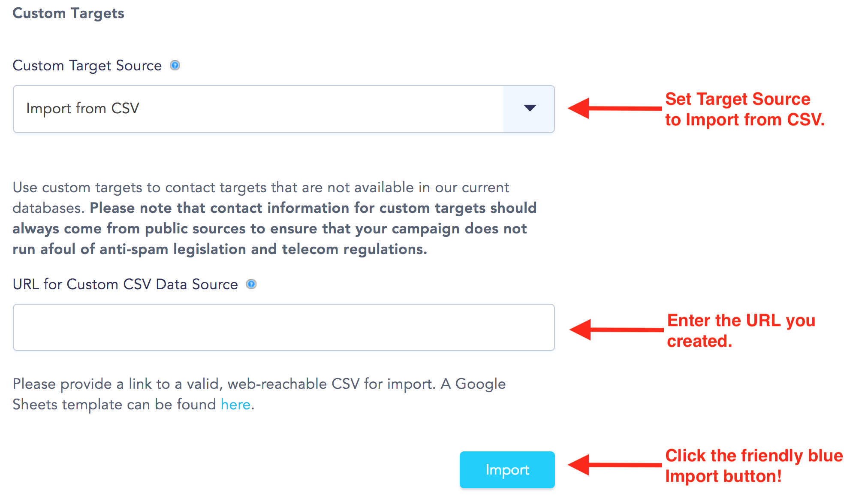Click red arrow pointing at Import button

pyautogui.click(x=615, y=465)
